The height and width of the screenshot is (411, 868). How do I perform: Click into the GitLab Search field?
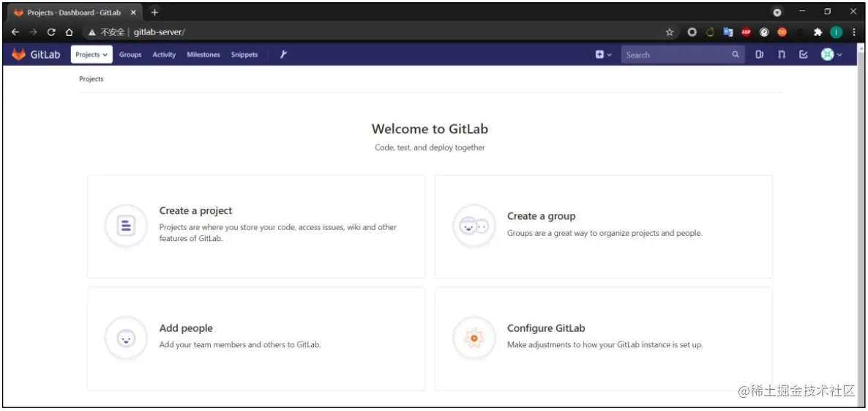[681, 54]
